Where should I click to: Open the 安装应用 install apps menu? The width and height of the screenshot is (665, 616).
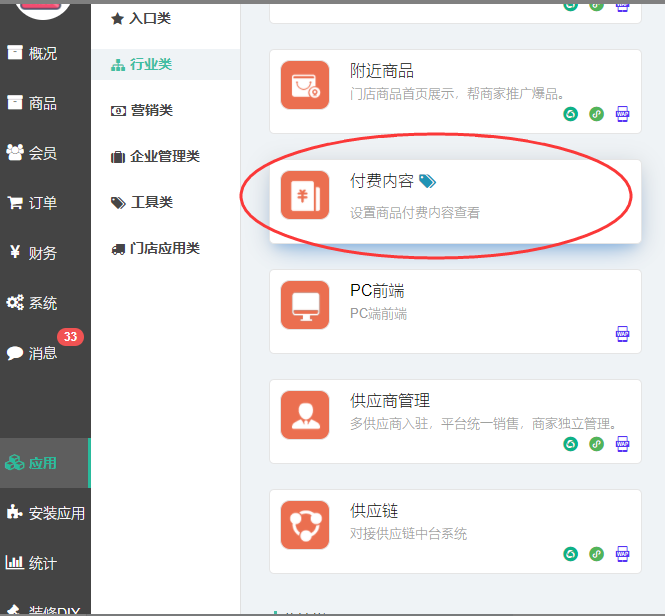[x=45, y=513]
